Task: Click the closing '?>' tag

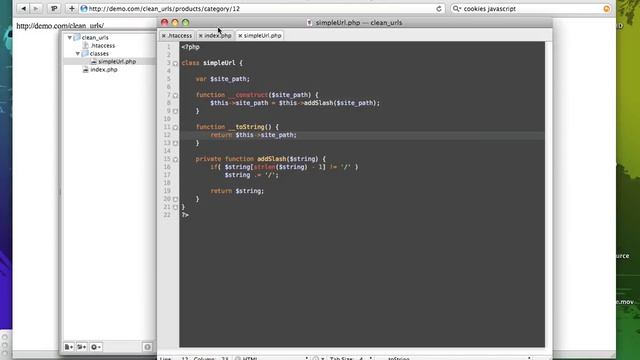Action: tap(185, 215)
